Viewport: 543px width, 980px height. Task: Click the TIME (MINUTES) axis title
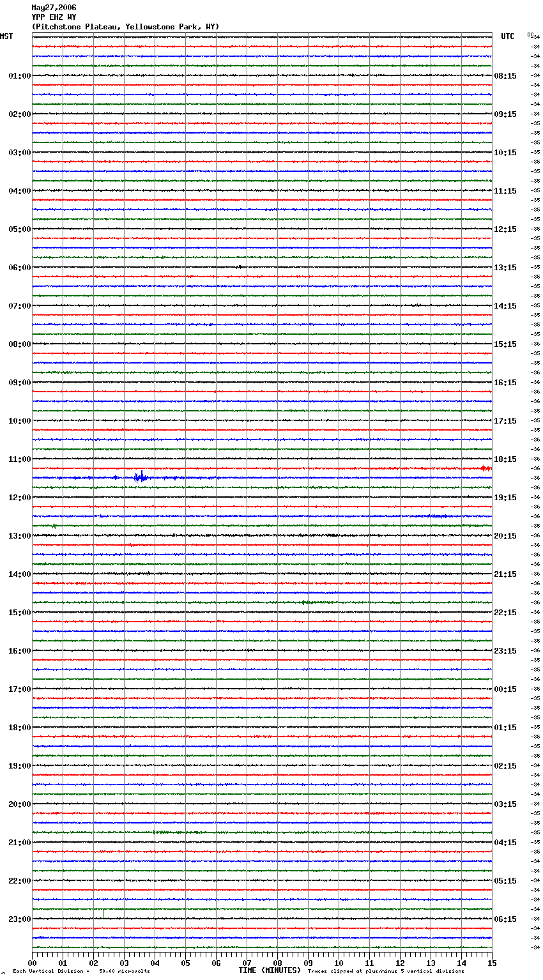[x=270, y=970]
